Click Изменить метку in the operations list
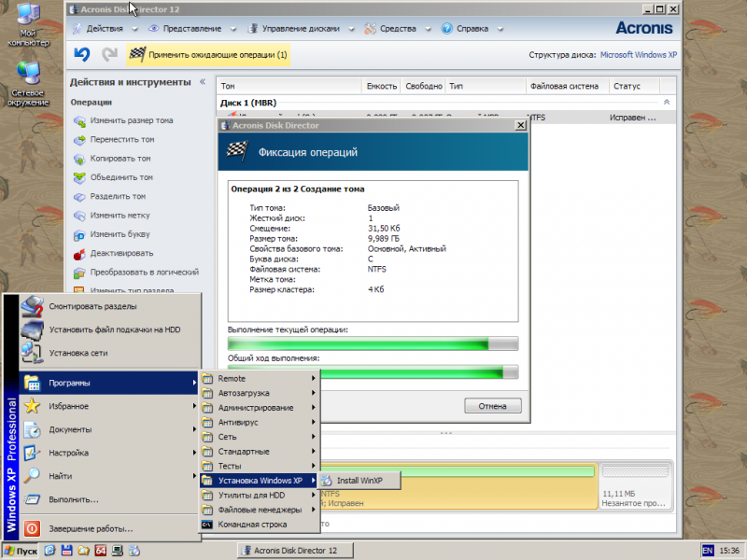 (112, 216)
